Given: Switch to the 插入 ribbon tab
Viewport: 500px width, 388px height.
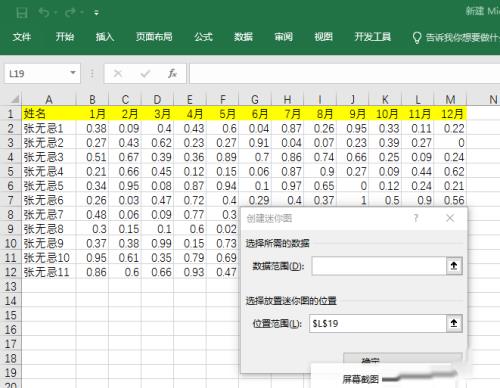Looking at the screenshot, I should (x=105, y=37).
